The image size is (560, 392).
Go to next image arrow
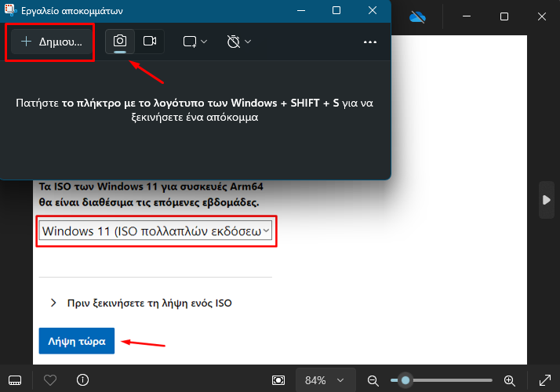[x=547, y=200]
